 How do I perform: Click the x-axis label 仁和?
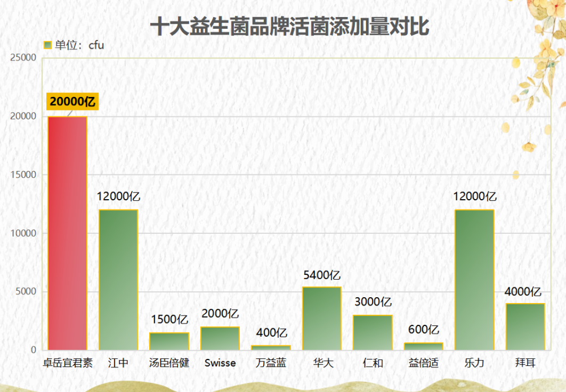tap(373, 363)
